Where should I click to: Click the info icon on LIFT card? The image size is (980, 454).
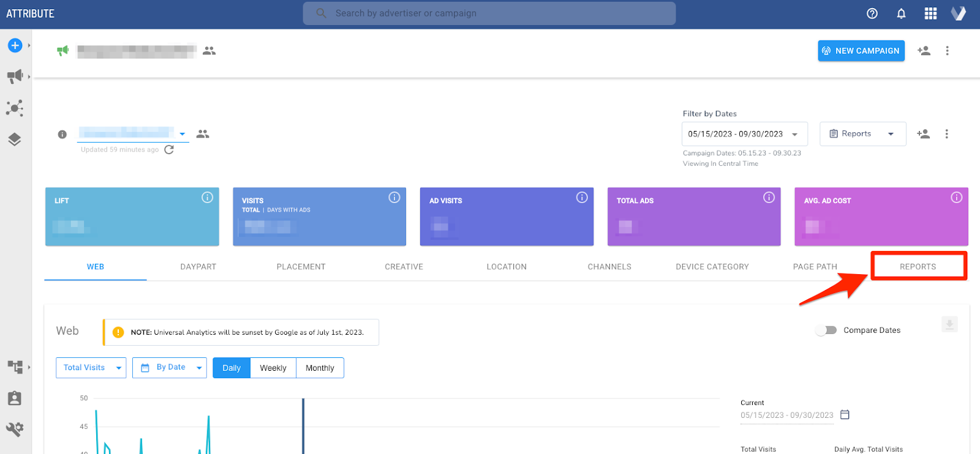coord(208,197)
